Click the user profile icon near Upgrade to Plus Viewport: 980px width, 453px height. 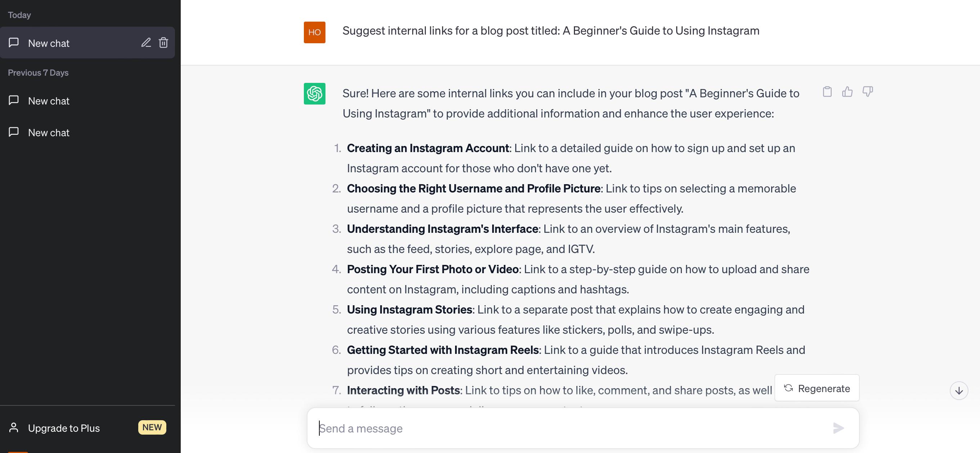(x=14, y=427)
